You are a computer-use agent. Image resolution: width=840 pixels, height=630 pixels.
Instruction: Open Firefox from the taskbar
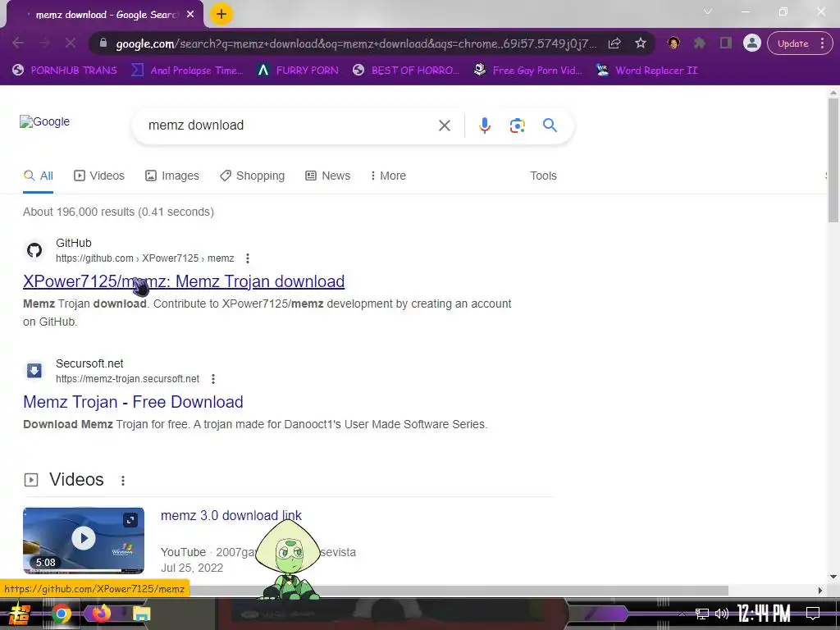click(x=101, y=614)
